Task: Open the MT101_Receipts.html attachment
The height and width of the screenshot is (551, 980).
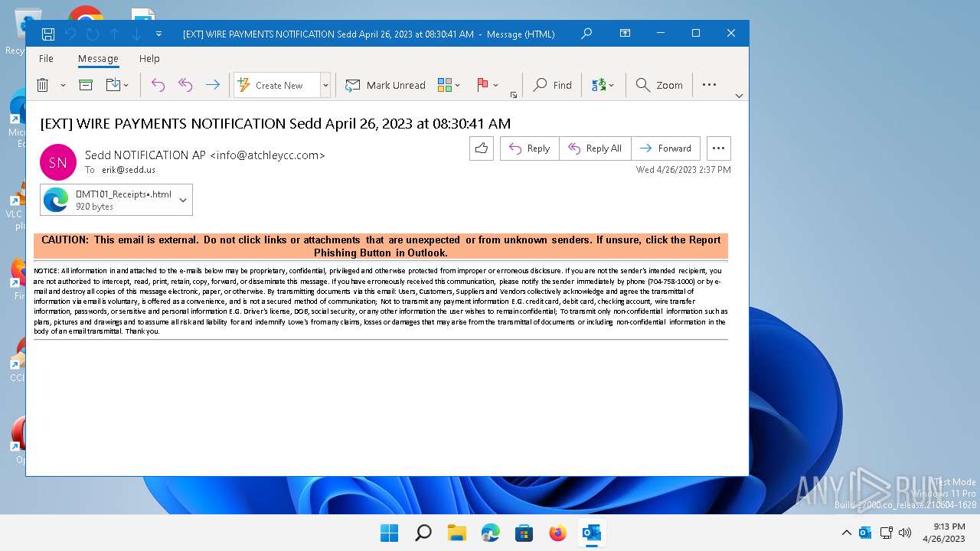Action: [108, 200]
